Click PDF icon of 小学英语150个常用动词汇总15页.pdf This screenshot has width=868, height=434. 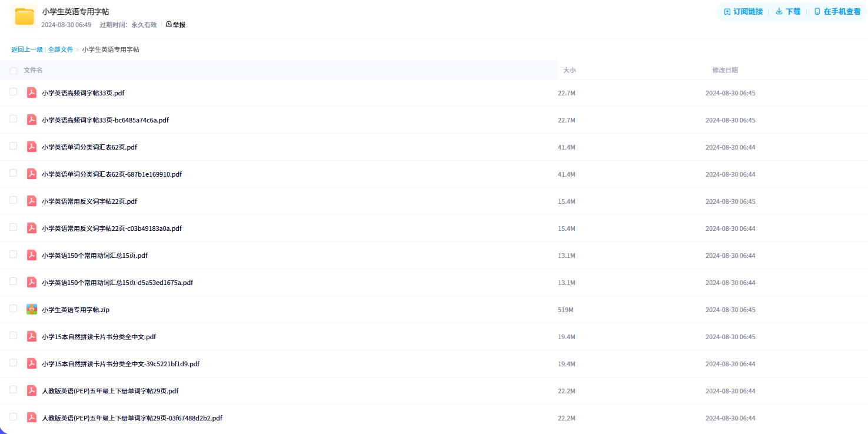coord(32,255)
